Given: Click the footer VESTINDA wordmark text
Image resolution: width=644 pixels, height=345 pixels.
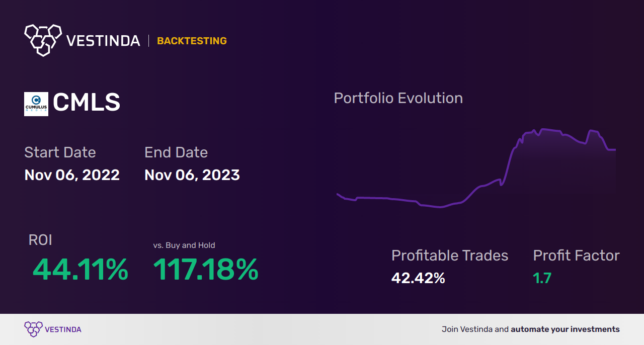Looking at the screenshot, I should pos(63,329).
